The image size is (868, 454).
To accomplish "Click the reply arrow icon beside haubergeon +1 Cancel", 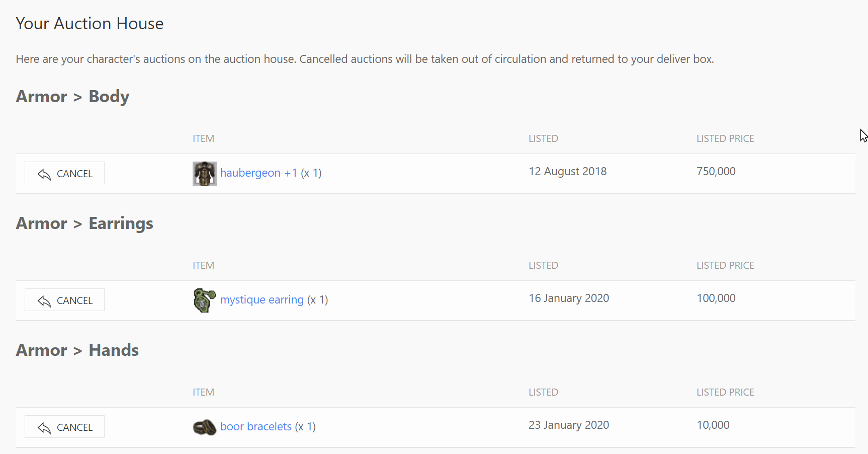I will [44, 174].
